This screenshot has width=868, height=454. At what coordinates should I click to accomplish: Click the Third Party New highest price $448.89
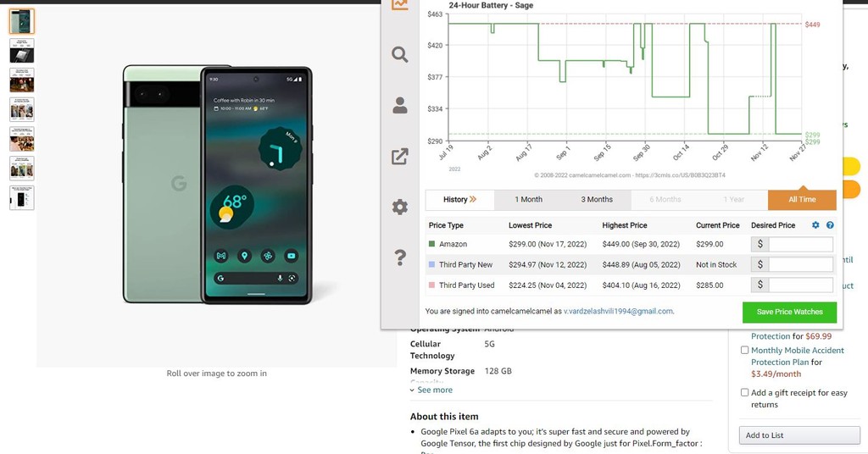click(641, 265)
